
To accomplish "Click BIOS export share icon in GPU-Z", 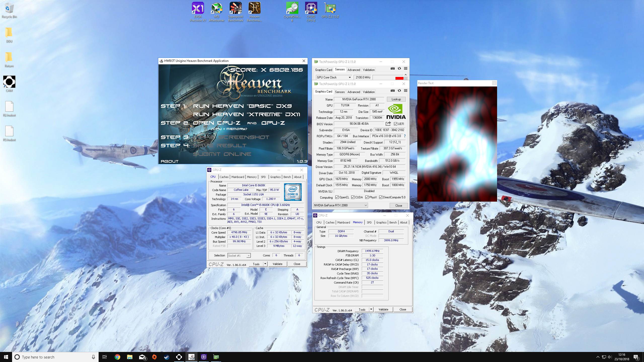I will click(388, 124).
